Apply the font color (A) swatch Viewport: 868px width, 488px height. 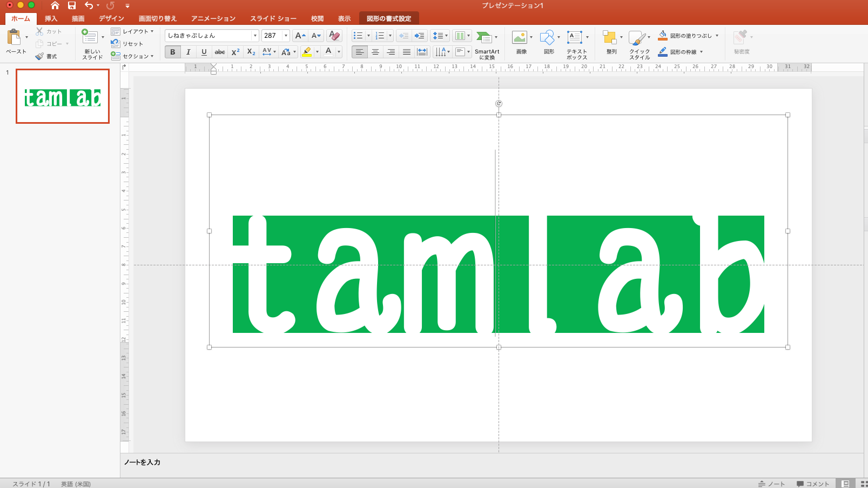[328, 52]
